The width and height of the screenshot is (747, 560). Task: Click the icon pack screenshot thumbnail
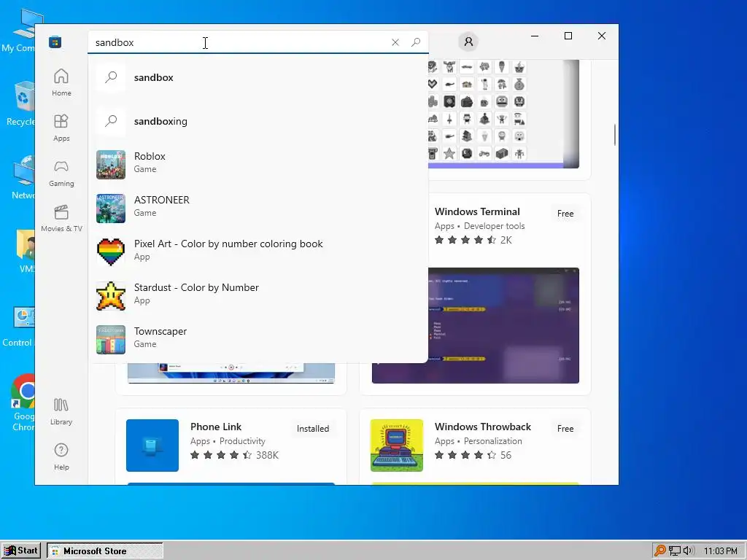tap(503, 114)
